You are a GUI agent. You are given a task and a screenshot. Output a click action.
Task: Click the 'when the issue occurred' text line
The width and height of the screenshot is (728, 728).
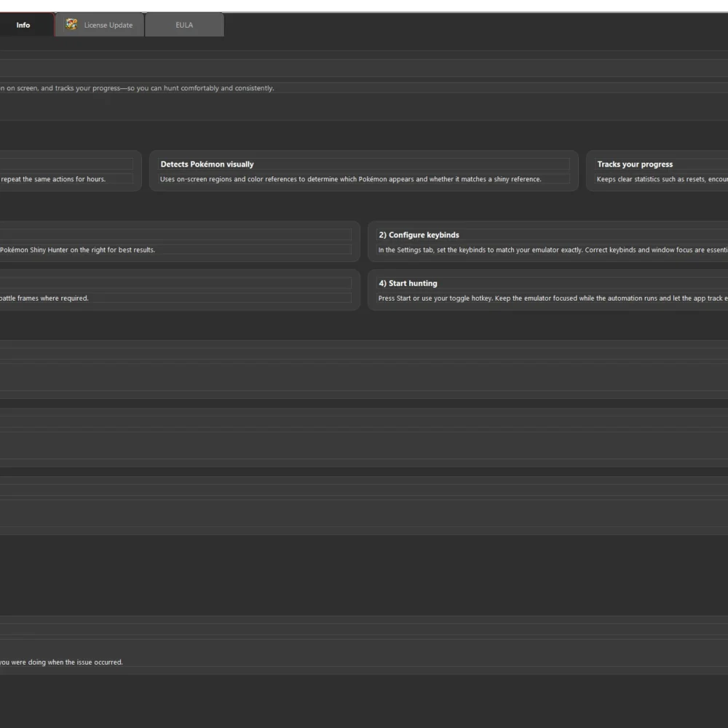[x=61, y=662]
